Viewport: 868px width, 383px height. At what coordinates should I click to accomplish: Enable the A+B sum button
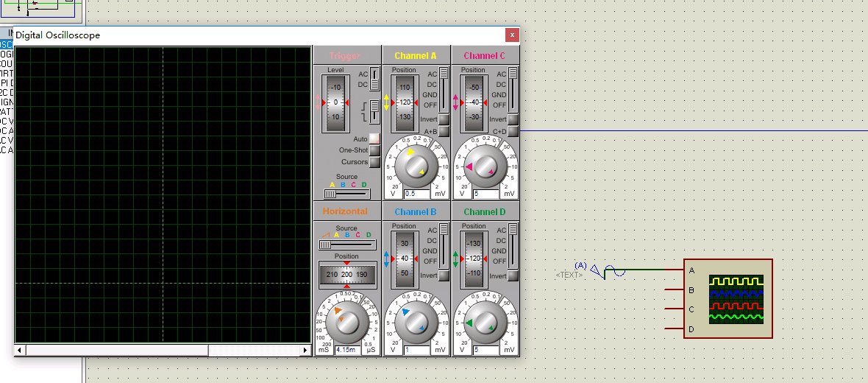(x=444, y=132)
